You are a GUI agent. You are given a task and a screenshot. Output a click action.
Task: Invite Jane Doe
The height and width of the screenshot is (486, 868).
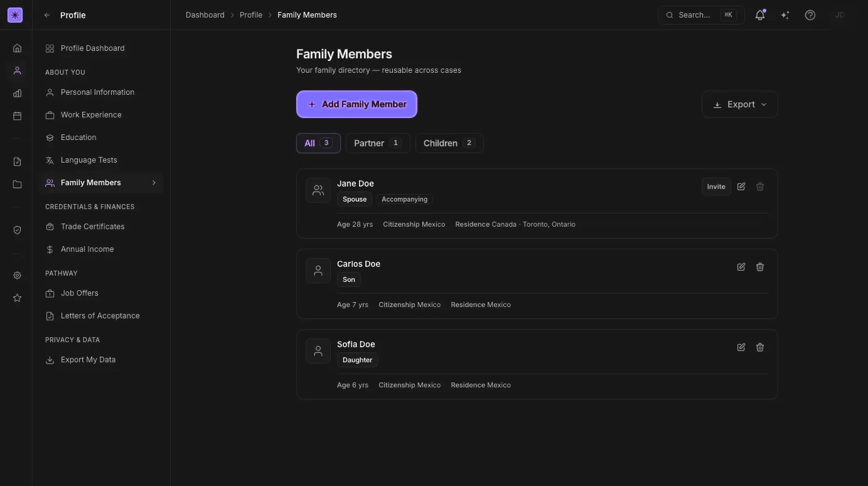click(716, 186)
